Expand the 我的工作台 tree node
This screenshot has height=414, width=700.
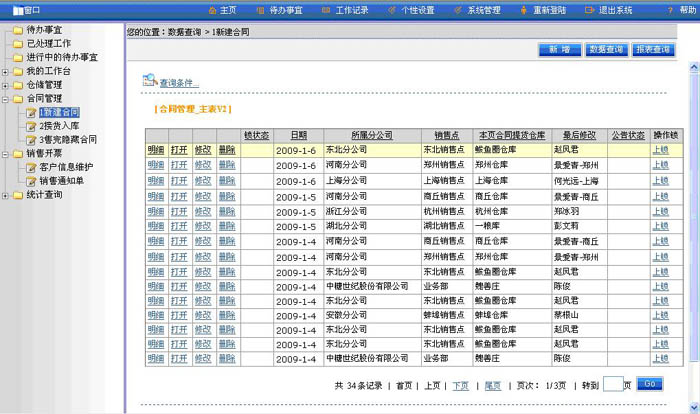point(6,71)
